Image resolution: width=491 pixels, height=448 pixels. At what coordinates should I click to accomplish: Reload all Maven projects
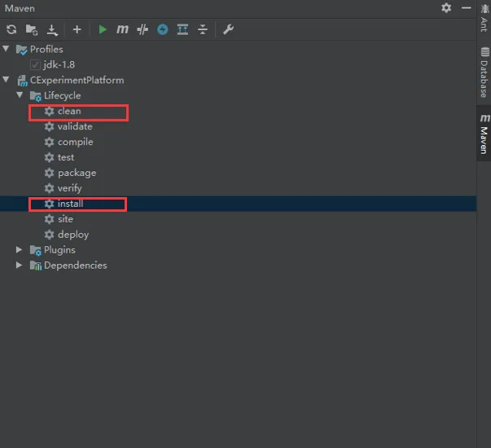pos(11,29)
